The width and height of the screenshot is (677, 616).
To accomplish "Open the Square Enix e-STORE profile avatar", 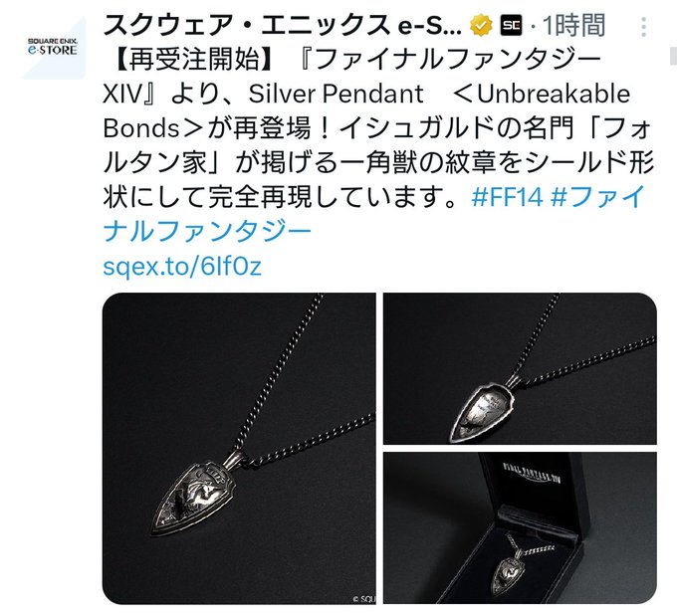I will tap(53, 48).
